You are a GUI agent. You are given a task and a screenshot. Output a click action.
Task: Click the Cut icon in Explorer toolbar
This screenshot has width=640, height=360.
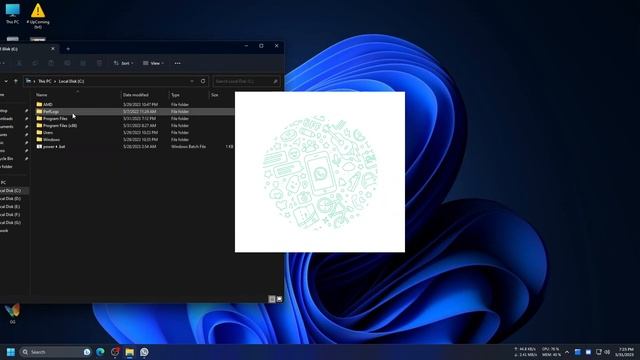(x=19, y=63)
